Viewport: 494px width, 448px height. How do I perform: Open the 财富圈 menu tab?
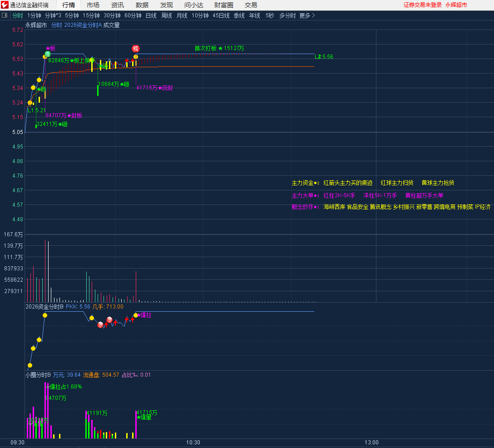223,5
